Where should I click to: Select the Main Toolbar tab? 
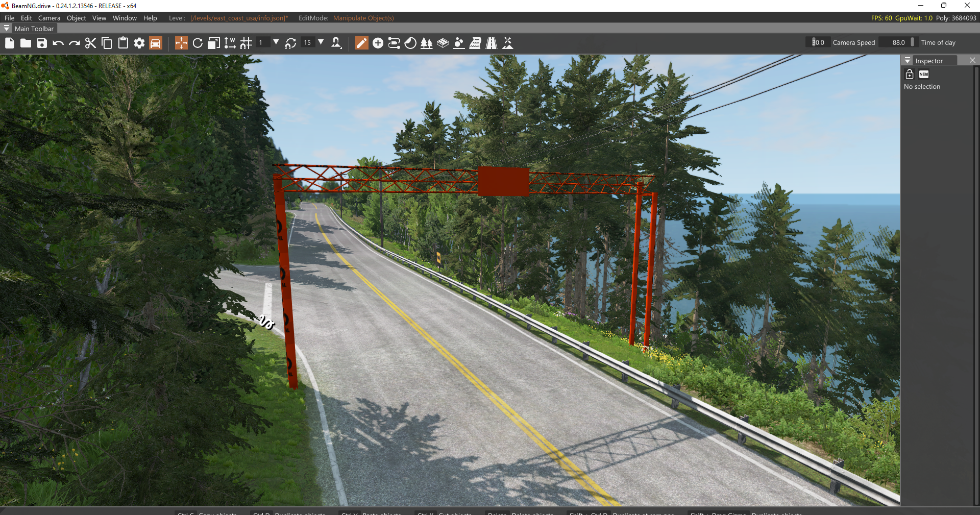tap(34, 29)
